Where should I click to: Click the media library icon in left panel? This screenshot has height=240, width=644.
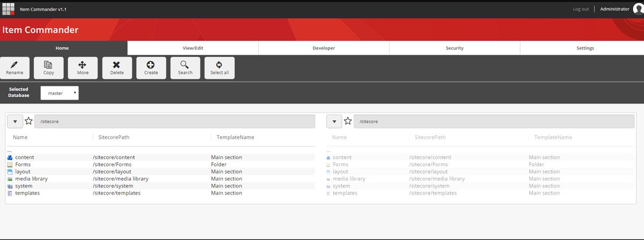pyautogui.click(x=10, y=179)
